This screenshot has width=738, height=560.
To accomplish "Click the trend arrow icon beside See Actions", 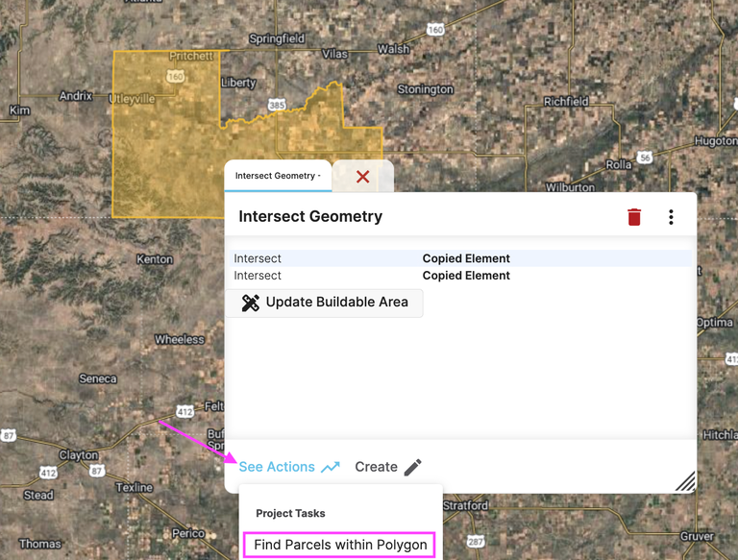I will (x=331, y=467).
